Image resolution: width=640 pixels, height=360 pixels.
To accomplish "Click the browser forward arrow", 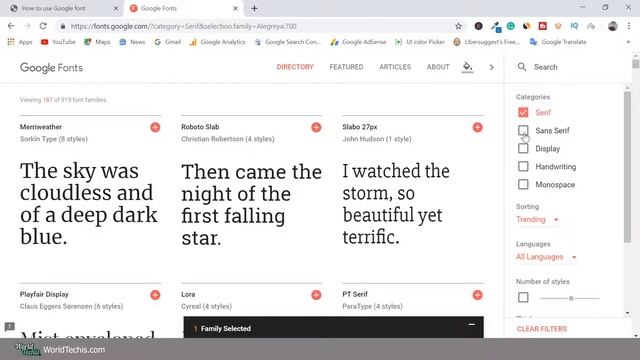I will (x=27, y=26).
